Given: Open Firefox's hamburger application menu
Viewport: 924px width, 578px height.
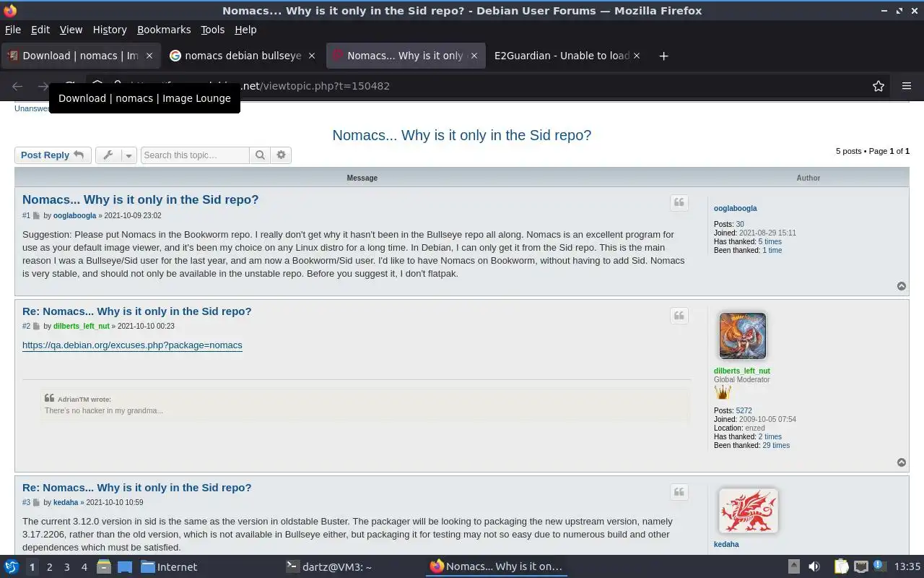Looking at the screenshot, I should [907, 86].
